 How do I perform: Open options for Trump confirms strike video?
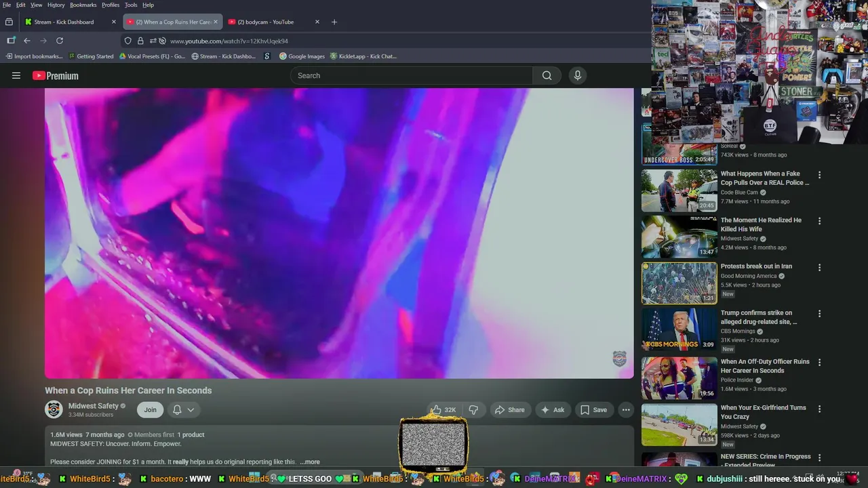pos(819,314)
